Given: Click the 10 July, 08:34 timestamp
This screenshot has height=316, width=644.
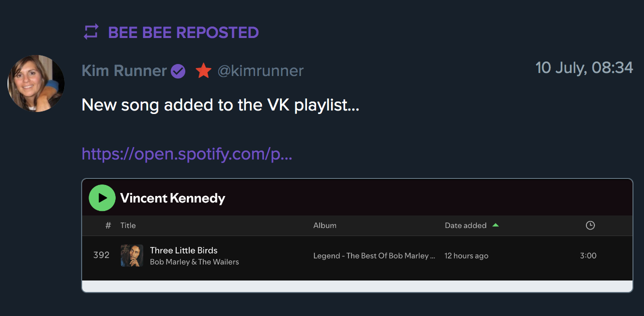Looking at the screenshot, I should pyautogui.click(x=584, y=67).
